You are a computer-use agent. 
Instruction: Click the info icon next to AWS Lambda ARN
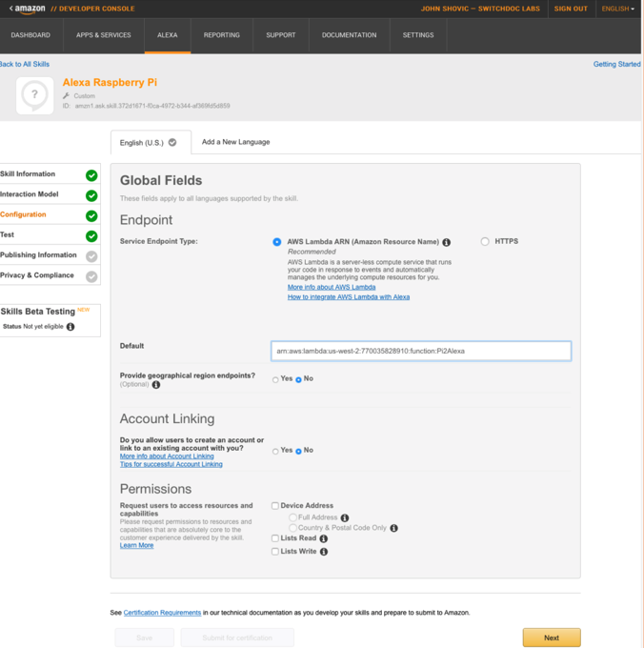(447, 243)
